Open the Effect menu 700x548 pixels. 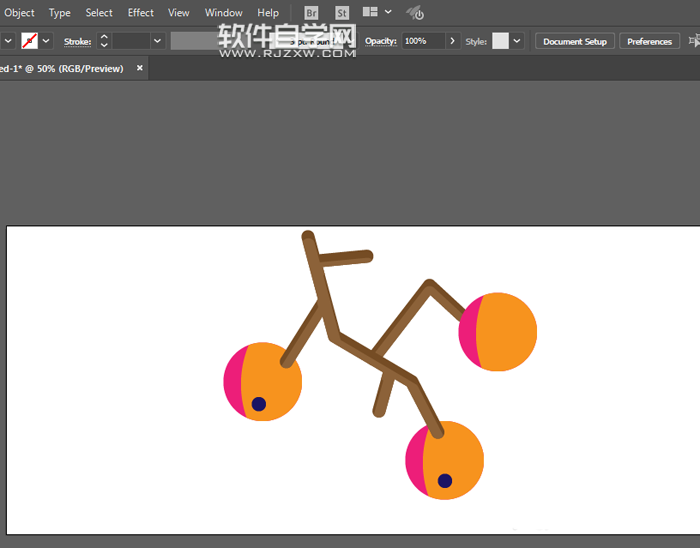click(x=141, y=13)
